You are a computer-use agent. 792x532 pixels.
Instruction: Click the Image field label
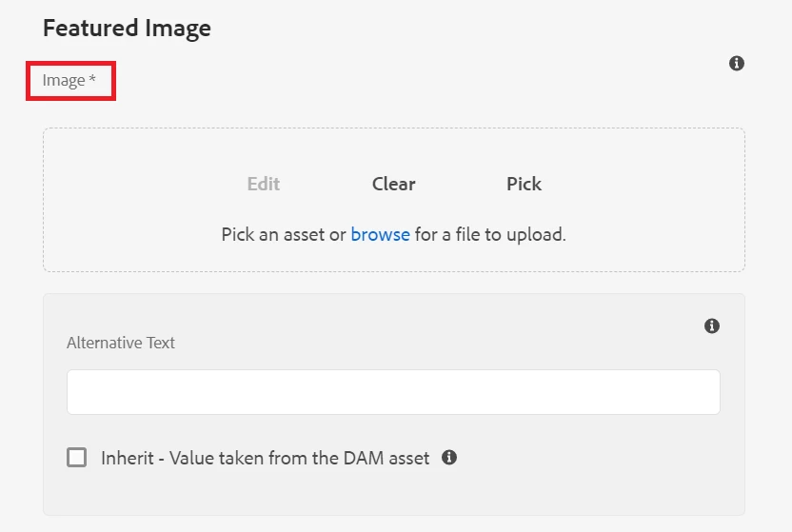pyautogui.click(x=63, y=81)
